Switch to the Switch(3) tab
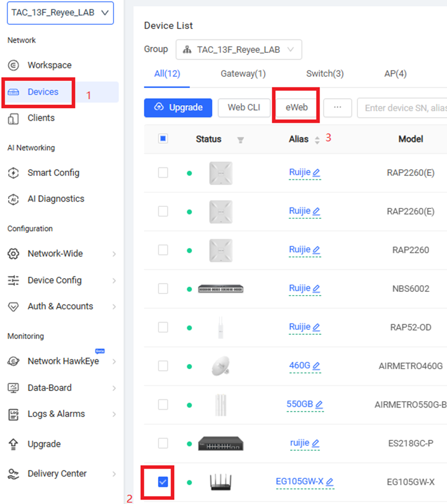Image resolution: width=447 pixels, height=504 pixels. click(x=325, y=74)
